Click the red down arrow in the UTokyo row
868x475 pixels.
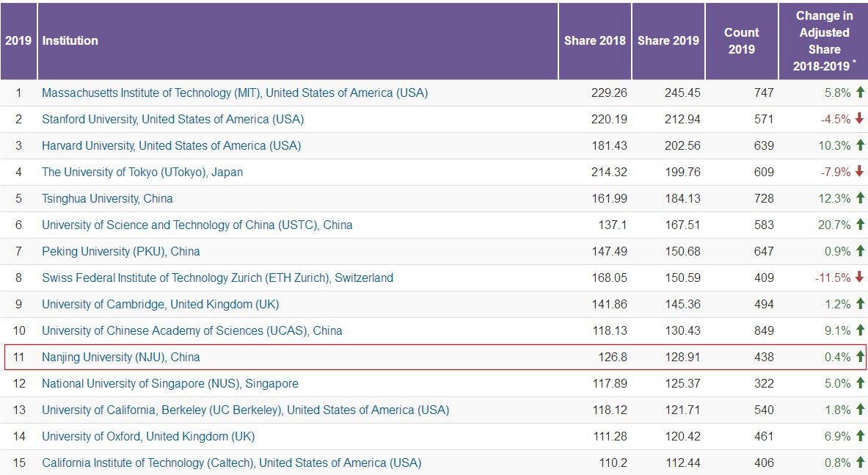point(859,172)
